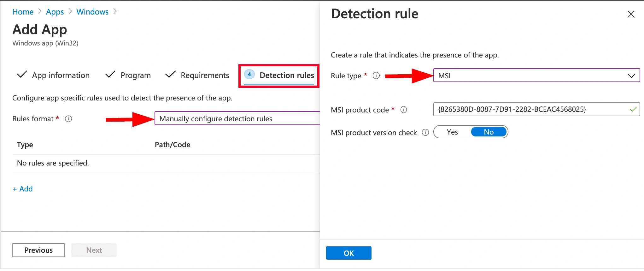Click info icon next to Rules format

point(68,119)
